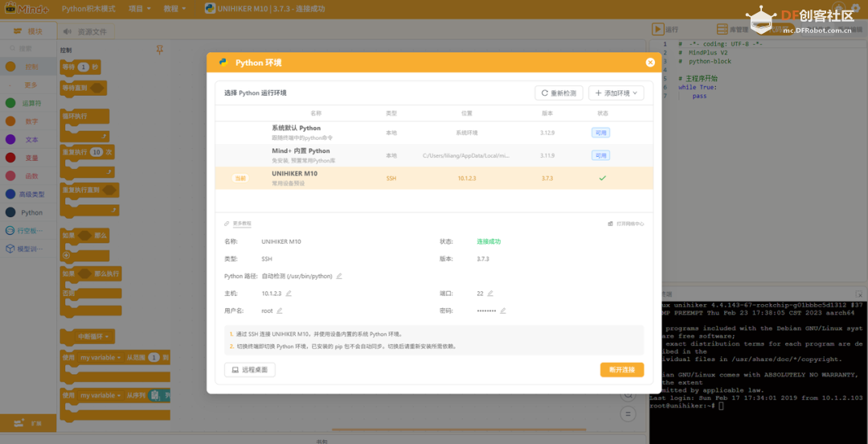
Task: Select the 数字 block category
Action: coord(28,121)
